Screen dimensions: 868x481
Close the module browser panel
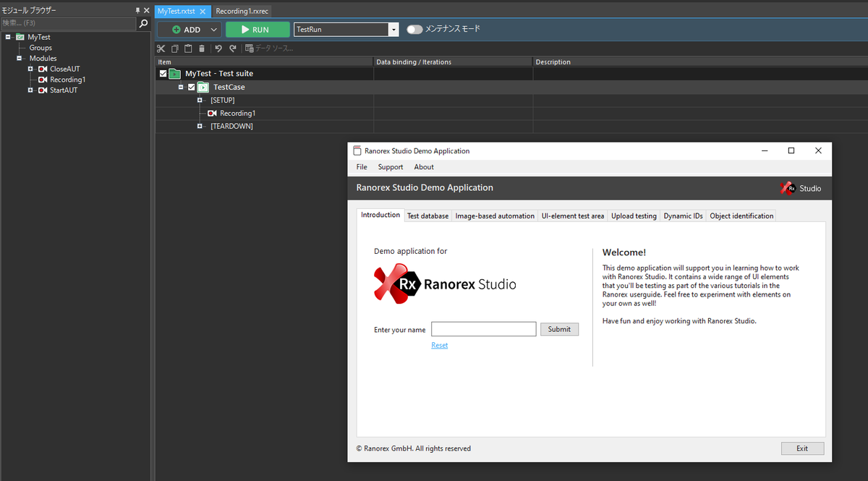(x=147, y=10)
